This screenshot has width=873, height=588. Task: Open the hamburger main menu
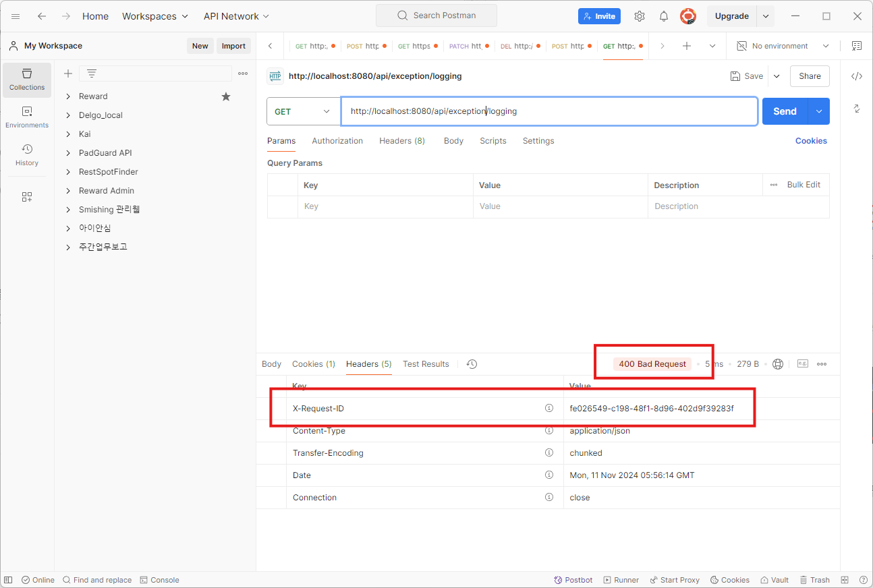16,16
